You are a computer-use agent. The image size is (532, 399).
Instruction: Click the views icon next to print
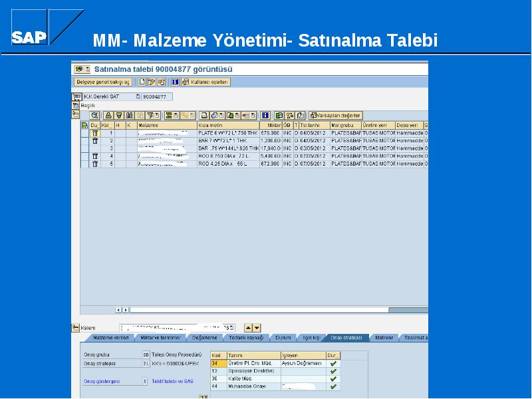click(x=214, y=115)
